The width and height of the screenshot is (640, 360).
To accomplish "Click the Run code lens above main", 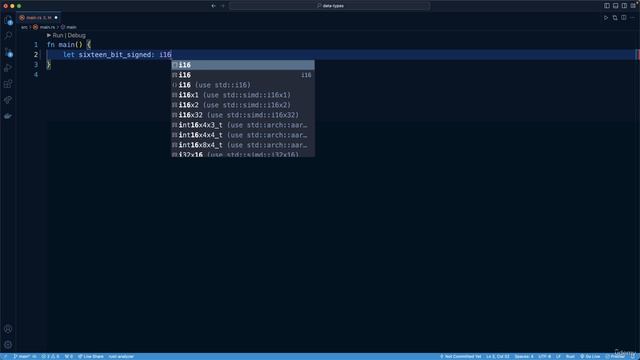I will (58, 36).
